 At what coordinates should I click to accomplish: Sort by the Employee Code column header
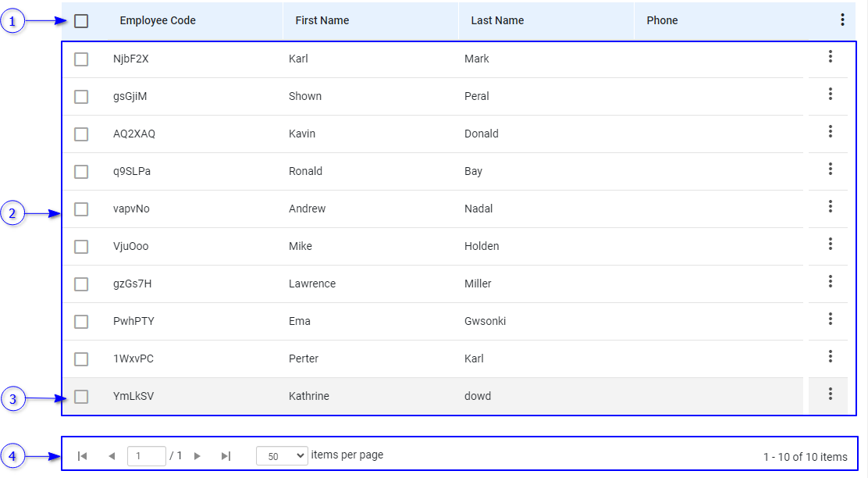pyautogui.click(x=158, y=21)
